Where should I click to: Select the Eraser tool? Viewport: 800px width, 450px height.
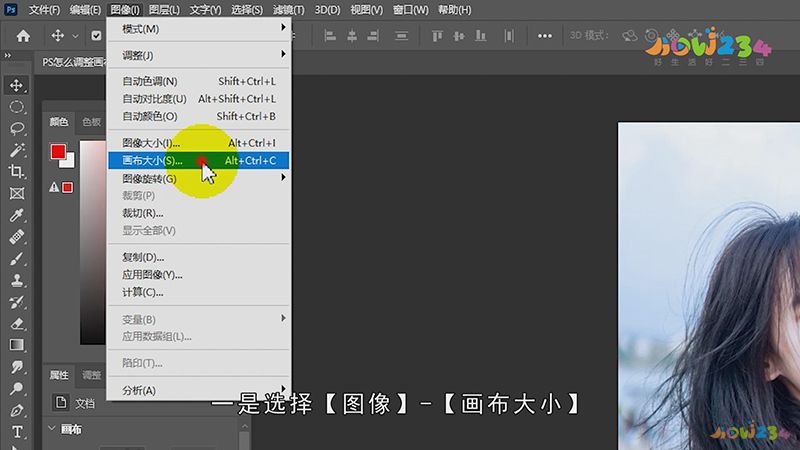coord(16,323)
